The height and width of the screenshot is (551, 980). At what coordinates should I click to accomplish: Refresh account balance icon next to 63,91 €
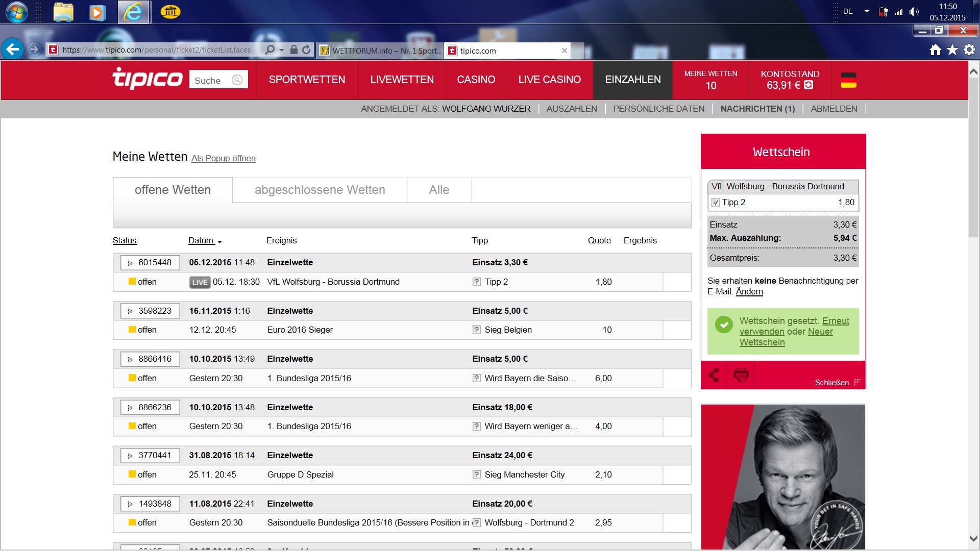808,85
